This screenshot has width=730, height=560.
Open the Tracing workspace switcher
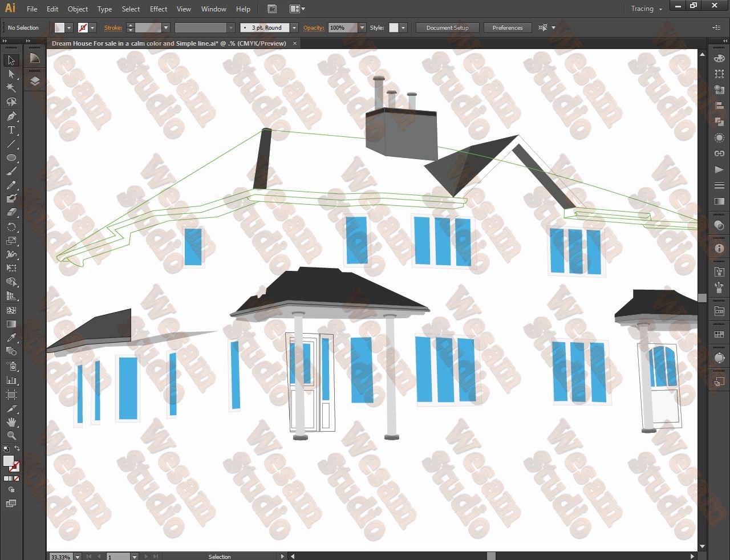pos(647,9)
